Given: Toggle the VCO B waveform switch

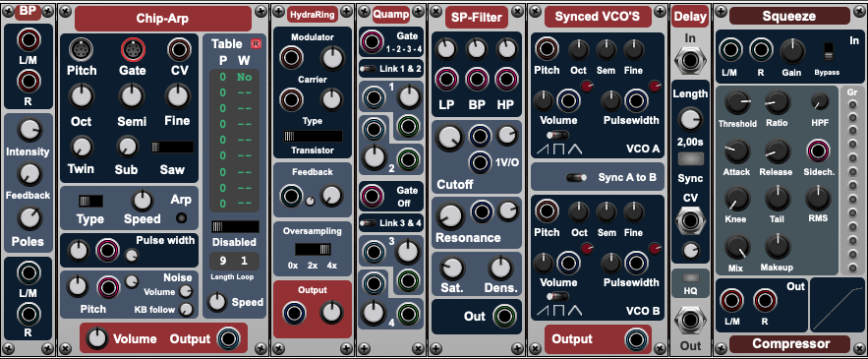Looking at the screenshot, I should 557,297.
